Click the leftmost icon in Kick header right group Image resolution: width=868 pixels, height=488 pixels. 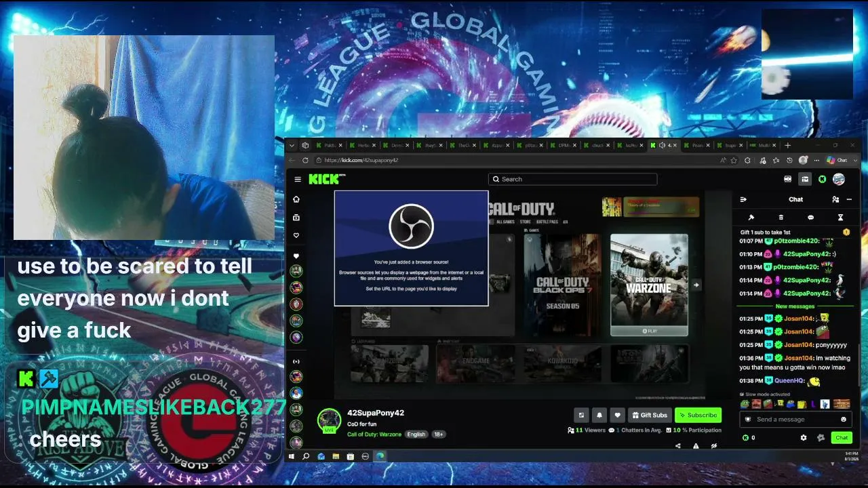pyautogui.click(x=788, y=179)
